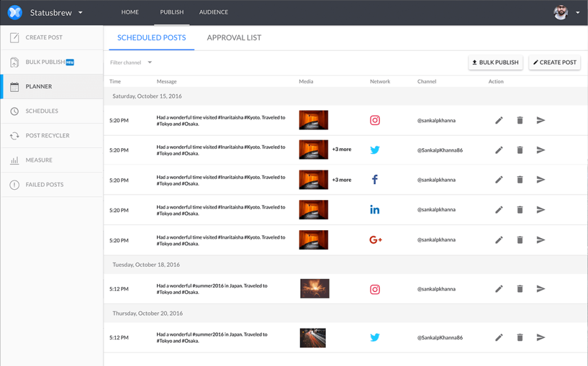
Task: Go to the Audience menu
Action: coord(213,12)
